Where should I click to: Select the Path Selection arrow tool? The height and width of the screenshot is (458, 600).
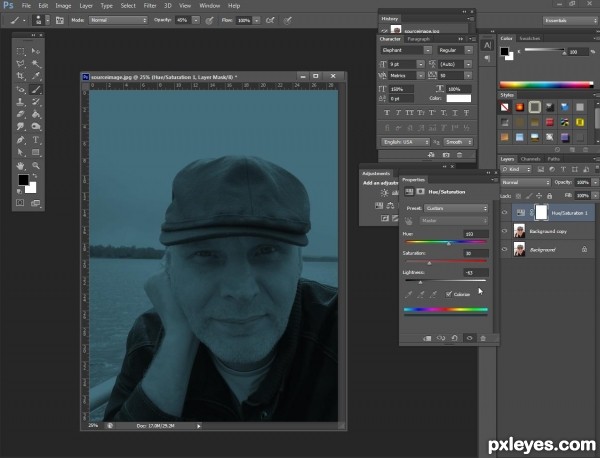(x=21, y=152)
